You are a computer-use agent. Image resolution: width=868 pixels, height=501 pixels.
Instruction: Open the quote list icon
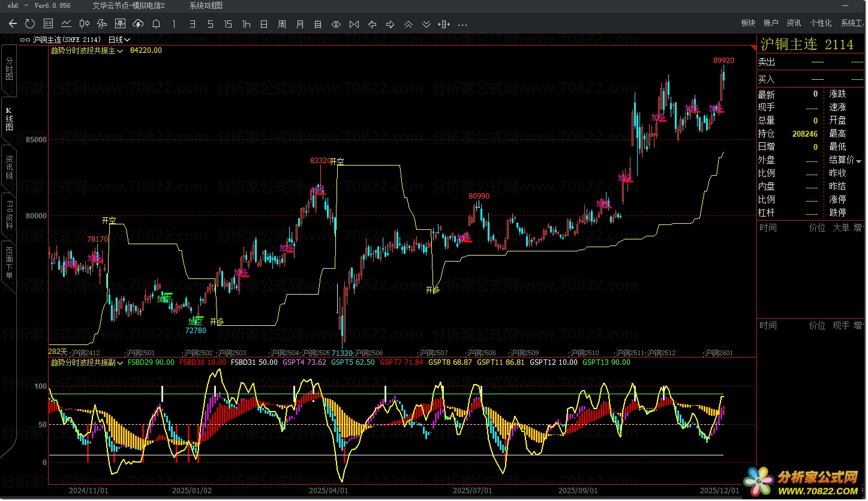point(49,24)
